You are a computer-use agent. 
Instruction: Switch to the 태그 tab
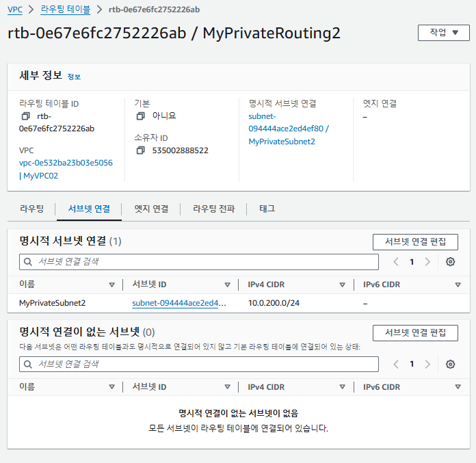coord(267,209)
